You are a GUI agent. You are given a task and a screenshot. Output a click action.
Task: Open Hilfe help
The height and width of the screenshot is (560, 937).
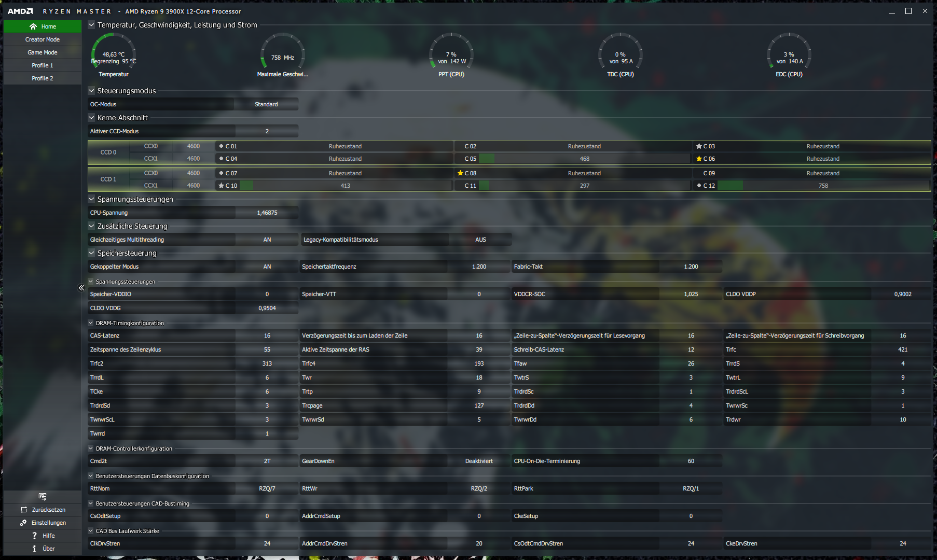43,536
